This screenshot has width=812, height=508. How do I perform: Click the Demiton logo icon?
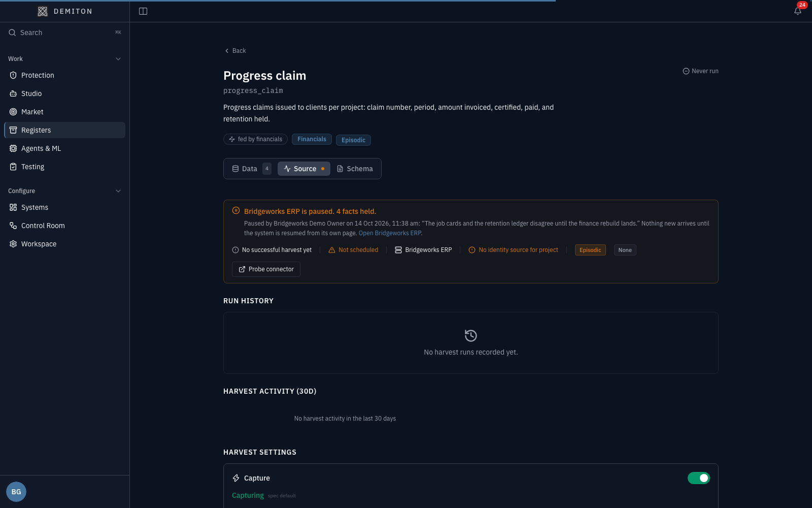pos(43,11)
